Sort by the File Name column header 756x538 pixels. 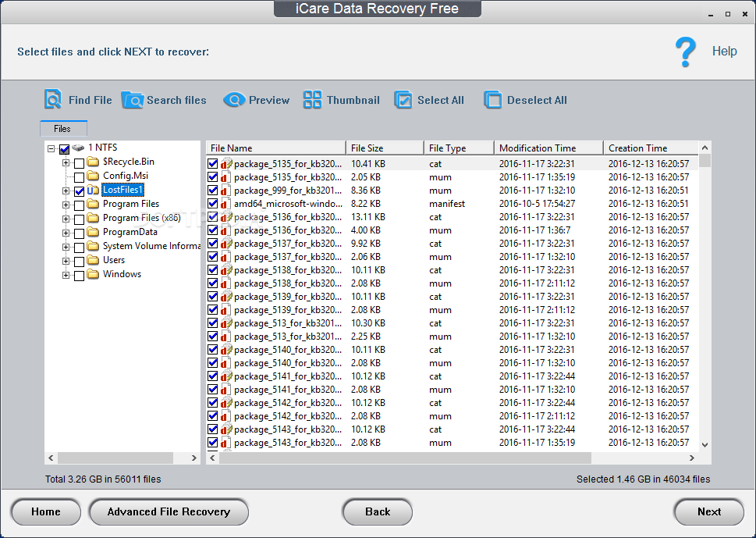[x=276, y=148]
